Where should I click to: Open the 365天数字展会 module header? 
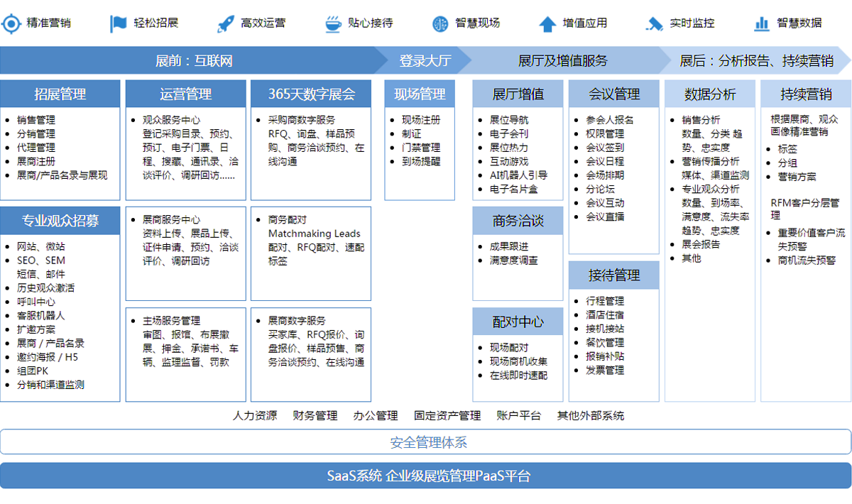311,94
